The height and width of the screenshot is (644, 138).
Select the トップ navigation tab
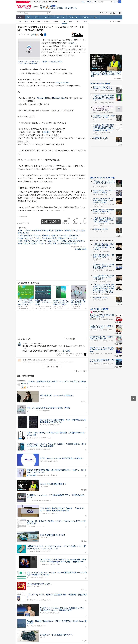click(x=20, y=17)
